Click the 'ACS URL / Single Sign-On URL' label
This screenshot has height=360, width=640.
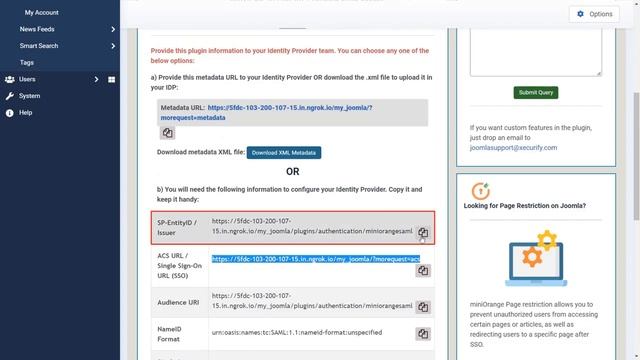pyautogui.click(x=179, y=266)
